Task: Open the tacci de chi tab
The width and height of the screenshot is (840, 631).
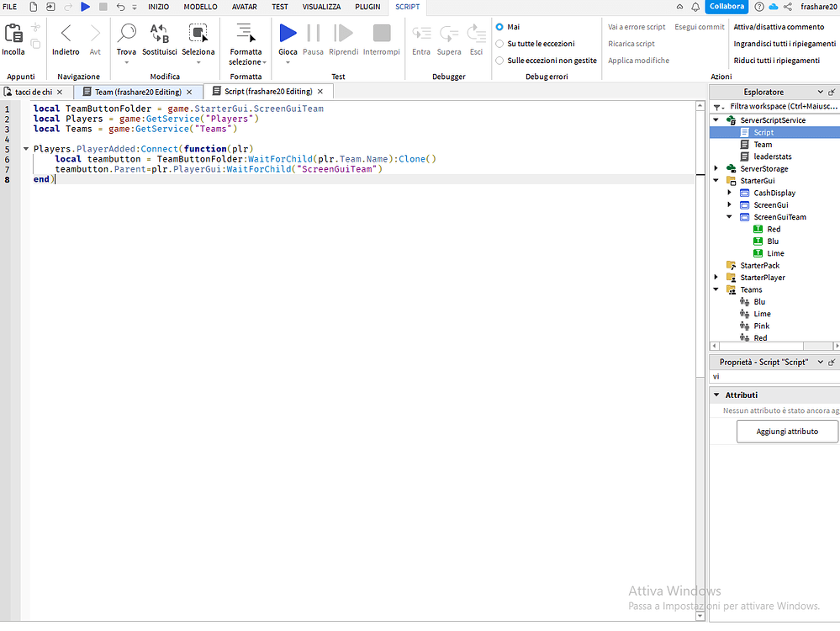Action: [x=34, y=93]
